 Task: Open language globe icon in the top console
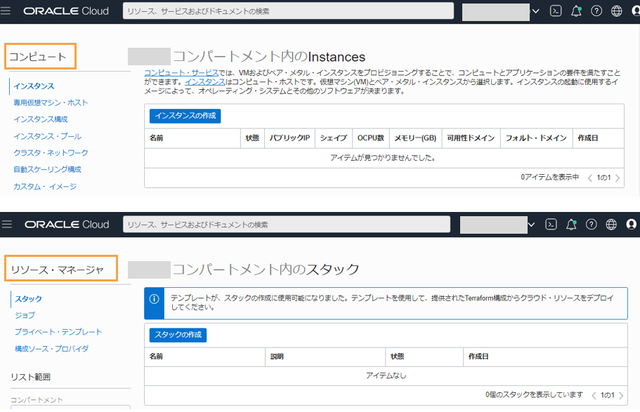[616, 11]
